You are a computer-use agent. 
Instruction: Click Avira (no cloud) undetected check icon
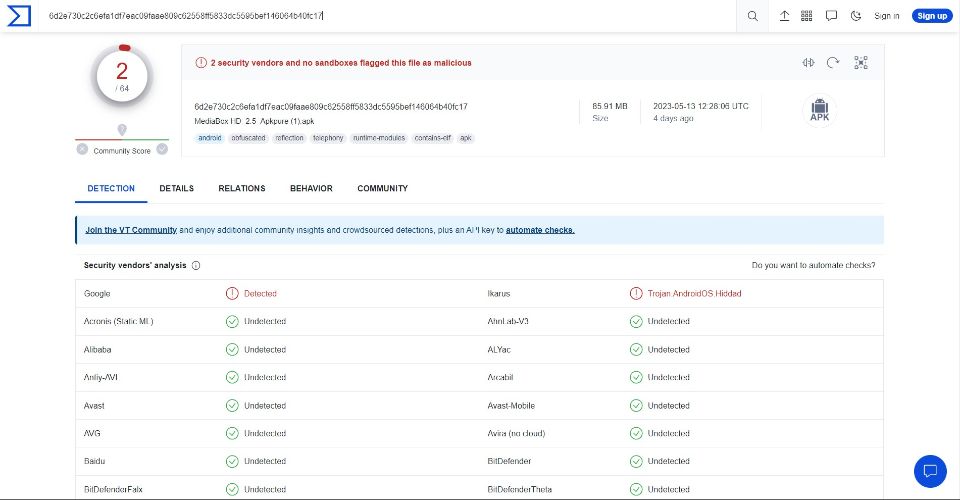point(636,433)
